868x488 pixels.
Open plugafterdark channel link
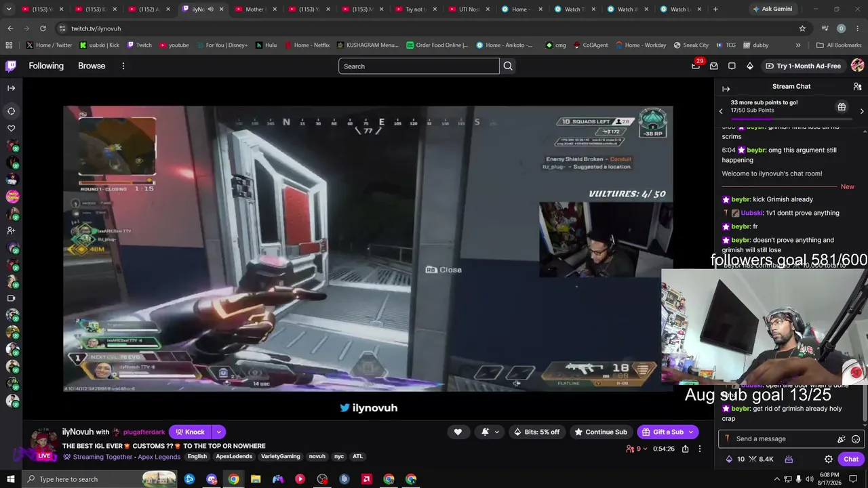pos(144,432)
